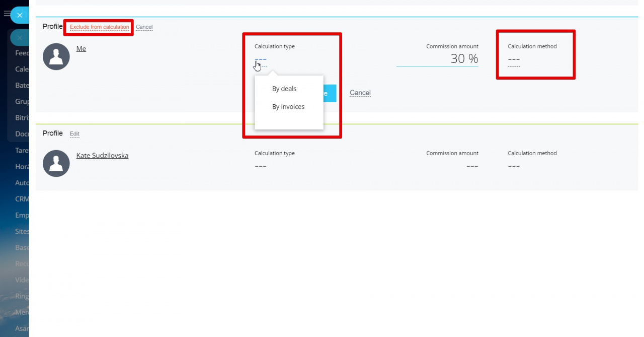The width and height of the screenshot is (644, 337).
Task: Open the Me profile link
Action: tap(81, 49)
